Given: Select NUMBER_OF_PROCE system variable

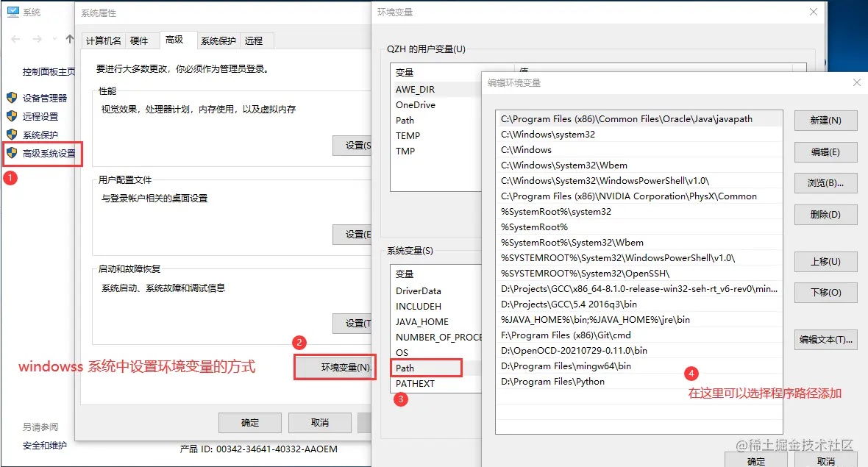Looking at the screenshot, I should [436, 337].
